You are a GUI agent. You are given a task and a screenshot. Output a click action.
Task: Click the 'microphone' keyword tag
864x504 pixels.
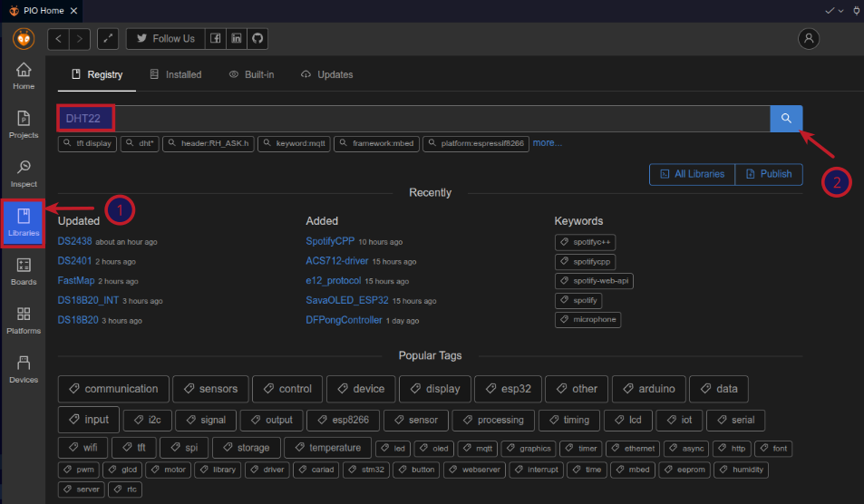[x=588, y=319]
